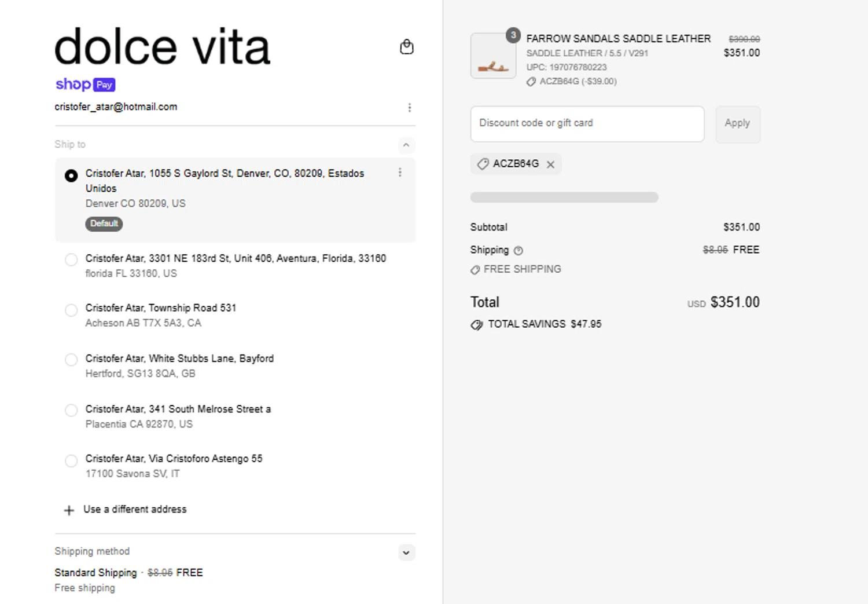Click the Subtotal label
This screenshot has width=868, height=604.
pos(489,228)
